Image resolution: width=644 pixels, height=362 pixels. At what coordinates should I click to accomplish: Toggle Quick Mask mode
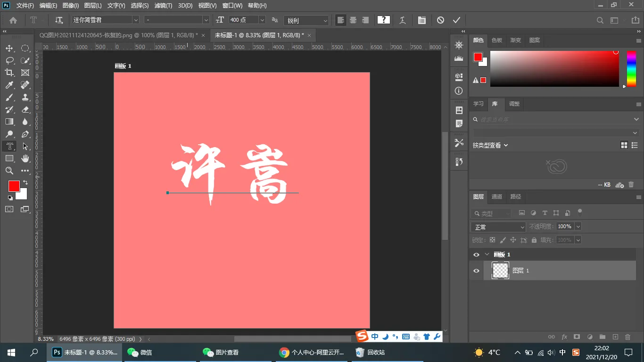pos(9,209)
